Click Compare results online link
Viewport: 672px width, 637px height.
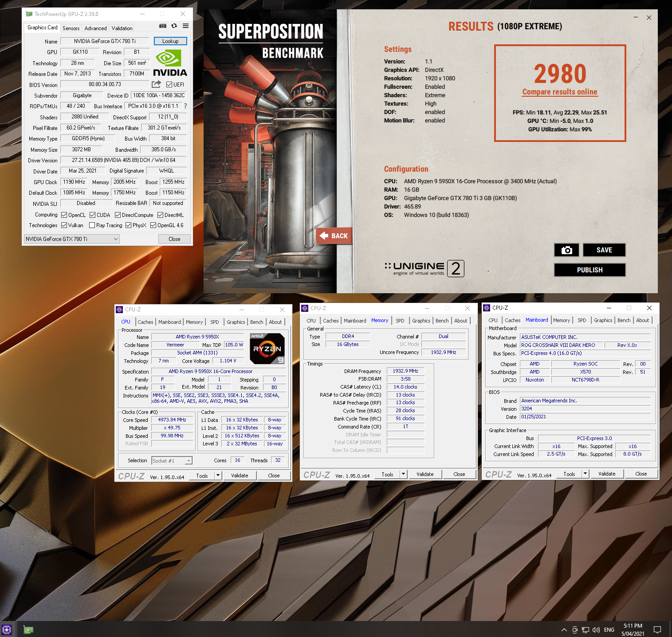[560, 92]
